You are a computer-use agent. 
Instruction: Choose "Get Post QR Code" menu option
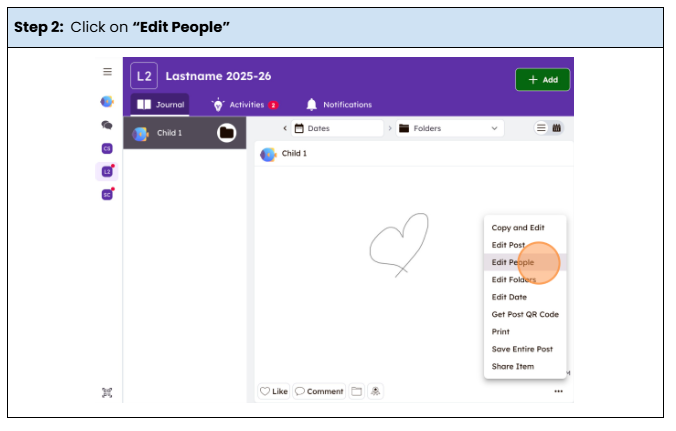pos(525,314)
